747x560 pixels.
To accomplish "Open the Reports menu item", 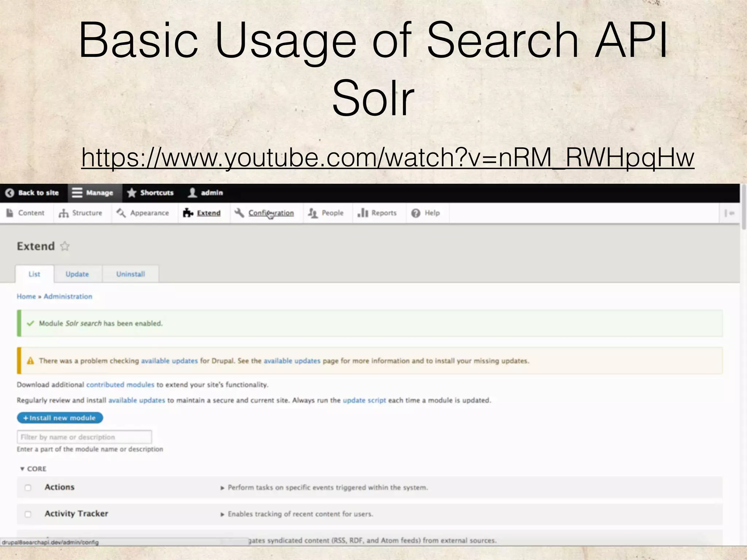I will [x=384, y=213].
